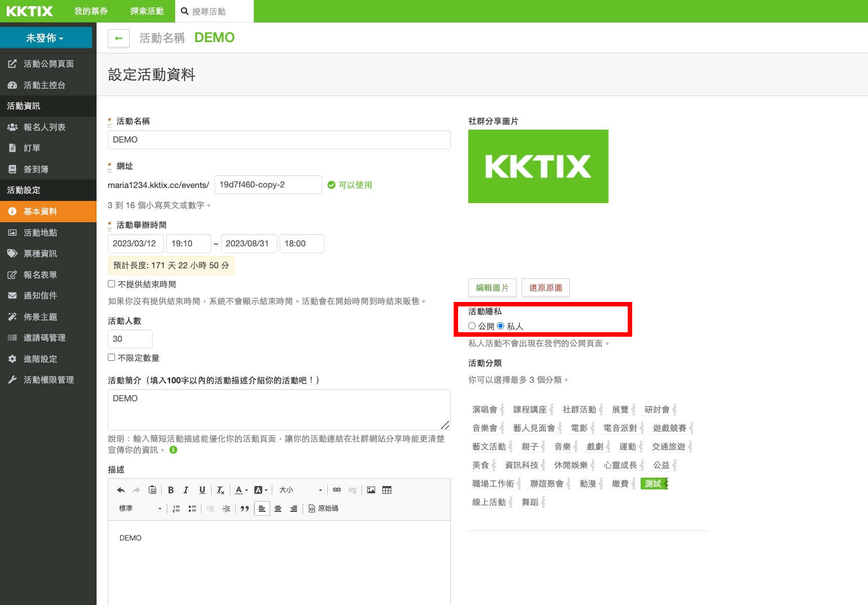This screenshot has width=868, height=605.
Task: Undo the last edit in description editor
Action: pos(121,490)
